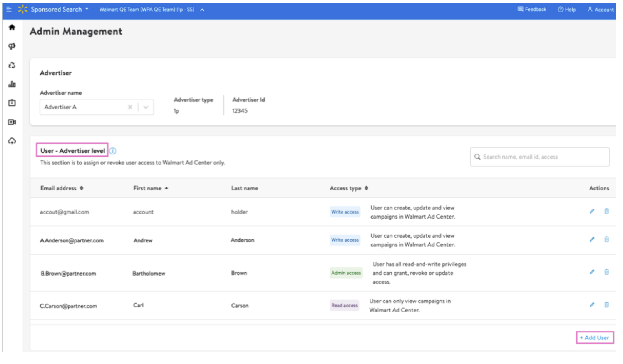The image size is (623, 364).
Task: Select the Write access badge for Andrew
Action: click(345, 240)
